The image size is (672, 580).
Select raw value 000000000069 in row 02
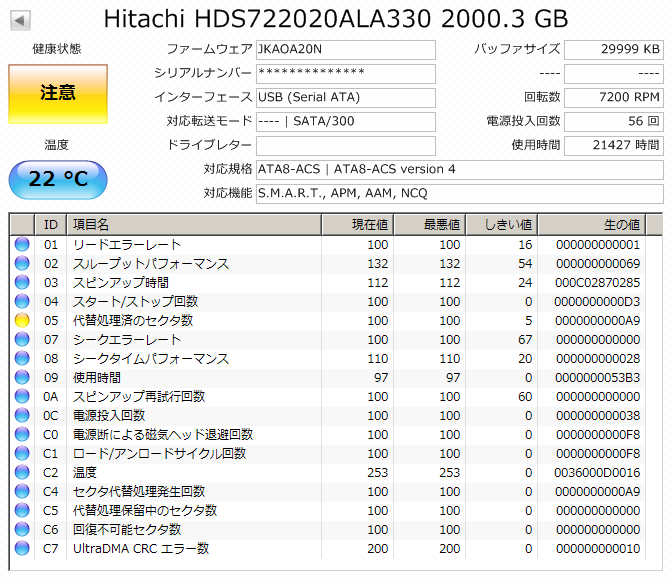point(598,264)
